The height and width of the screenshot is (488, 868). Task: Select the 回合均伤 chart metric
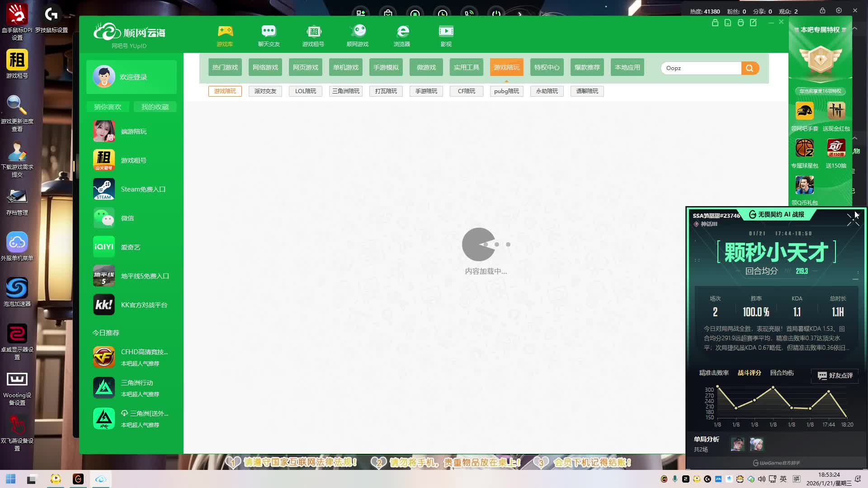point(782,373)
